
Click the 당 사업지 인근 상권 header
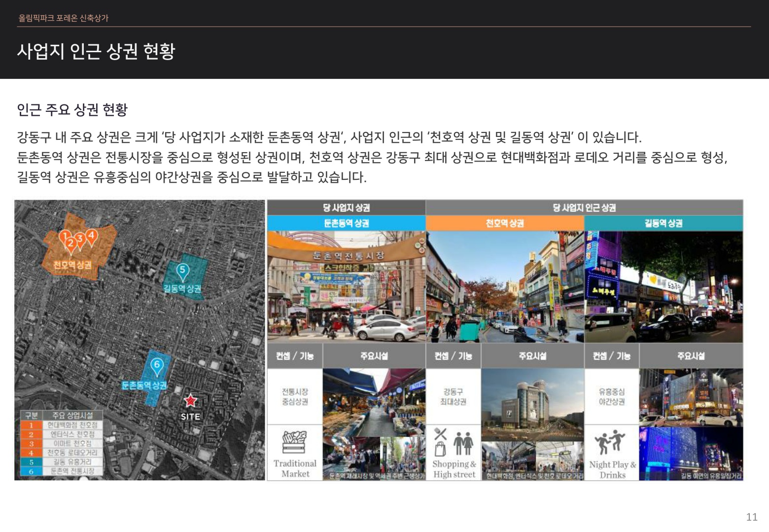pyautogui.click(x=584, y=208)
